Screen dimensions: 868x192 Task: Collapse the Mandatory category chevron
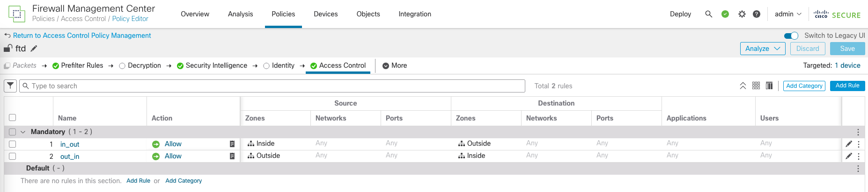(x=22, y=132)
